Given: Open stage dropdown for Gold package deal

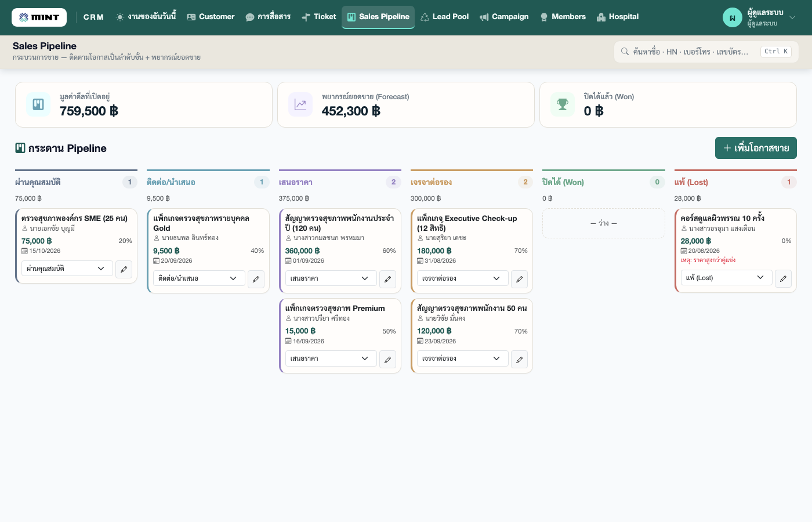Looking at the screenshot, I should point(199,278).
